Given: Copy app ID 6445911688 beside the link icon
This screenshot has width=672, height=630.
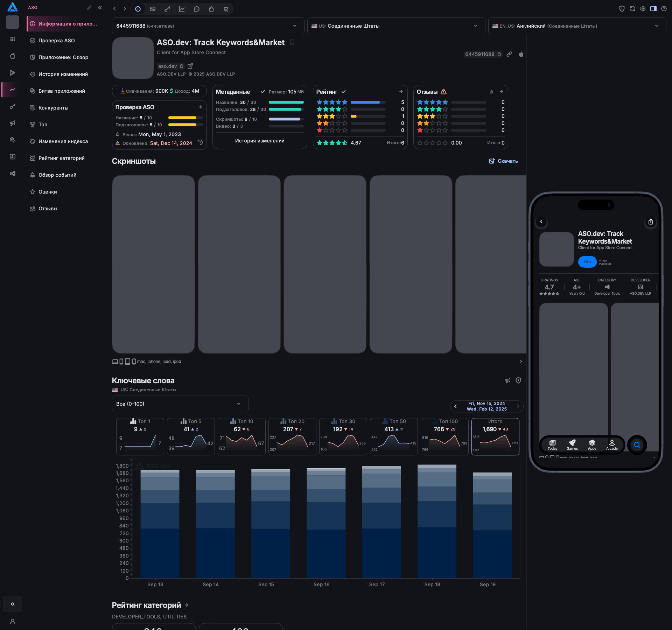Looking at the screenshot, I should pos(499,54).
